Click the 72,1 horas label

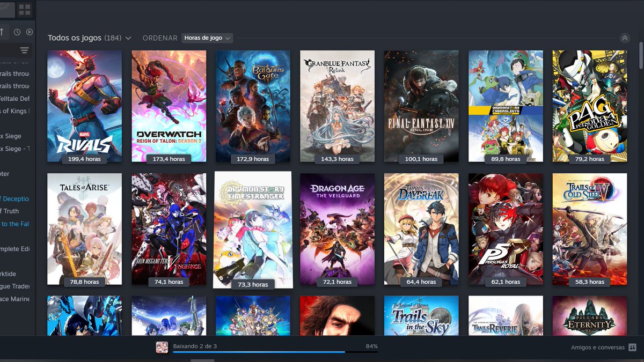tap(338, 282)
